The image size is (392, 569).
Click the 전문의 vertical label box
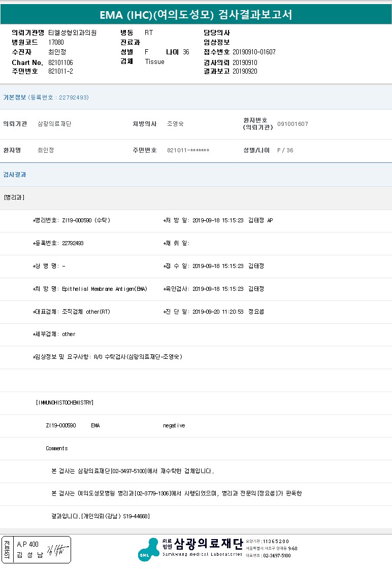pos(7,550)
